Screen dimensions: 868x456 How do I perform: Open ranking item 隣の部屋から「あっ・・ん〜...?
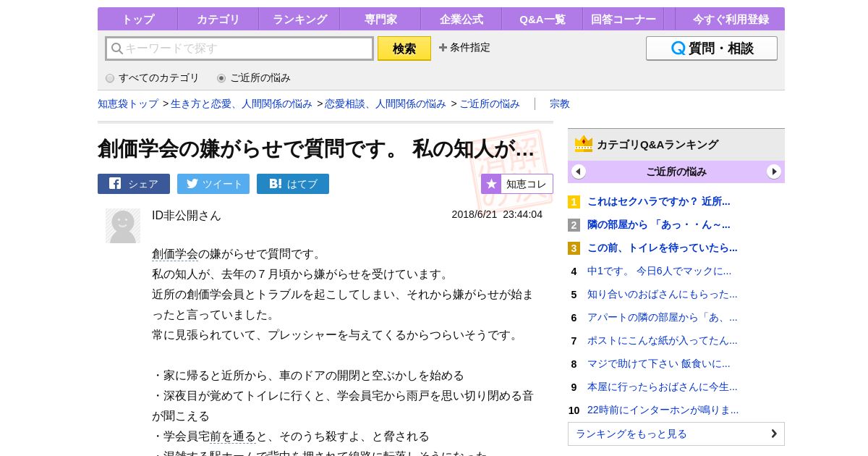[x=659, y=225]
